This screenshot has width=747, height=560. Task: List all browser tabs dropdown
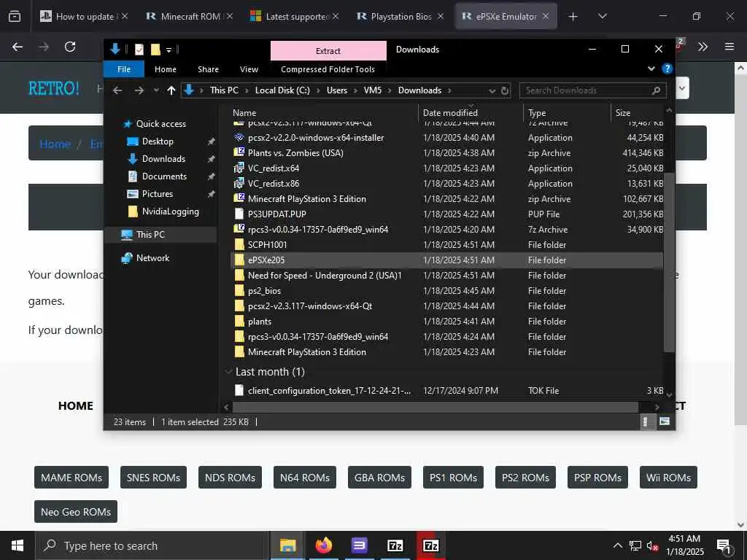pos(602,17)
